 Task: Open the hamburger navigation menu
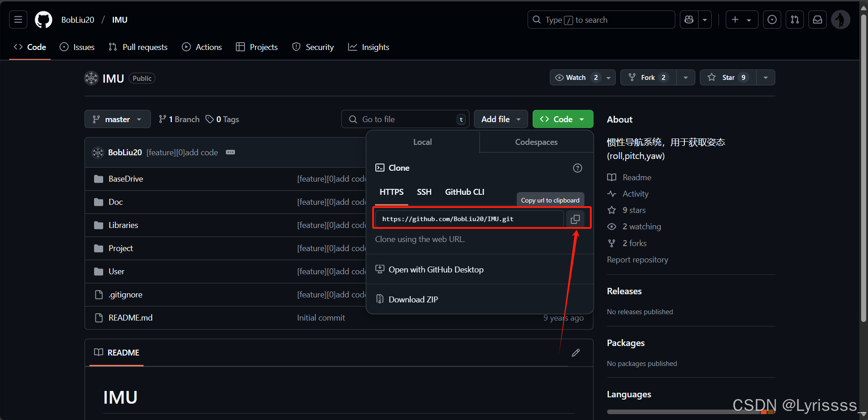[18, 20]
